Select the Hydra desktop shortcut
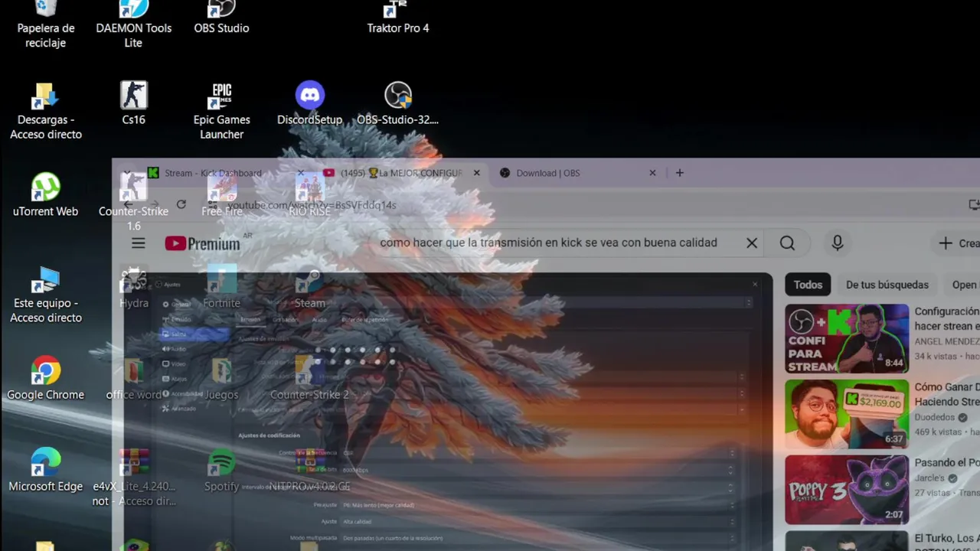Screen dimensions: 980x551 tap(133, 286)
